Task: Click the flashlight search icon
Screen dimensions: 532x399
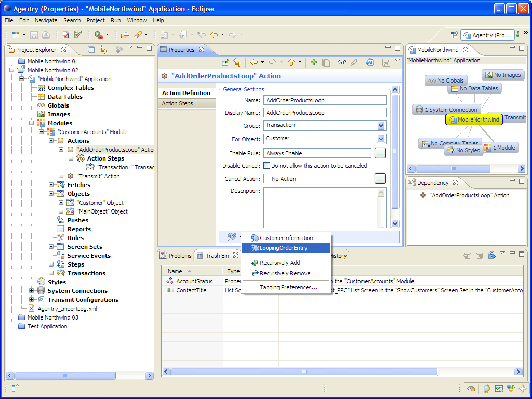Action: (x=138, y=35)
